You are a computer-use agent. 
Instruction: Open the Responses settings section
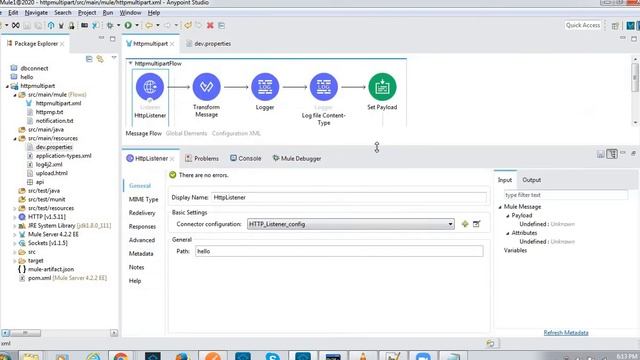coord(142,227)
